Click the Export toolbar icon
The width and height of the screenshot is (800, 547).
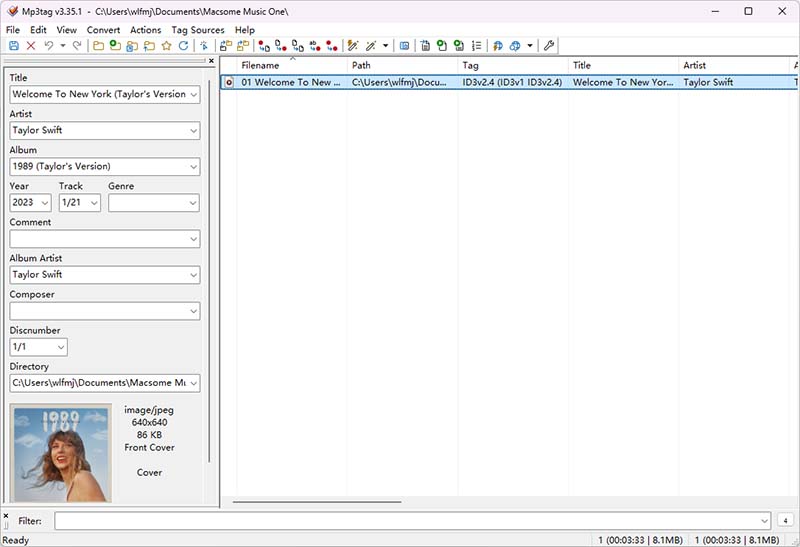coord(425,46)
